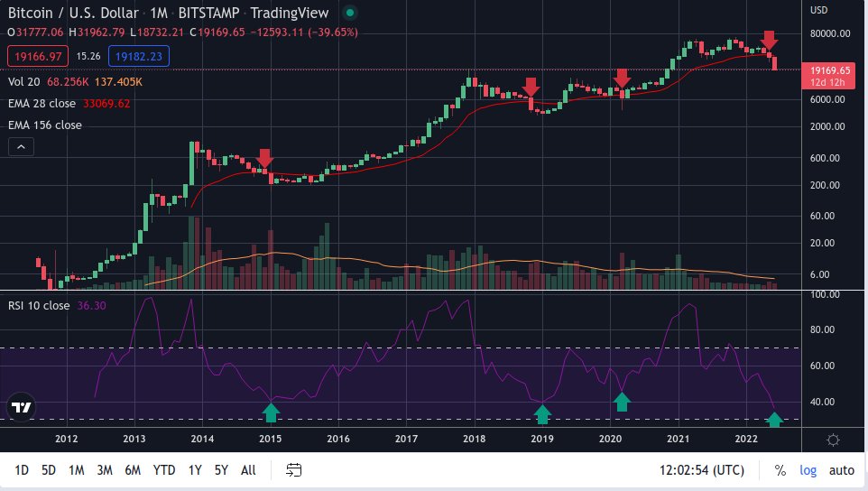Click the 2022 label on the time axis
The width and height of the screenshot is (868, 491).
click(x=745, y=439)
